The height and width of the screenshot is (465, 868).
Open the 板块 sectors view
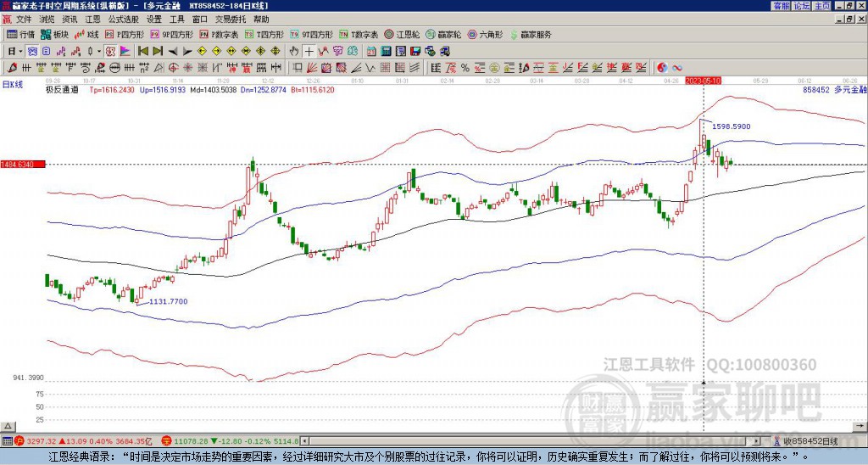click(x=54, y=34)
